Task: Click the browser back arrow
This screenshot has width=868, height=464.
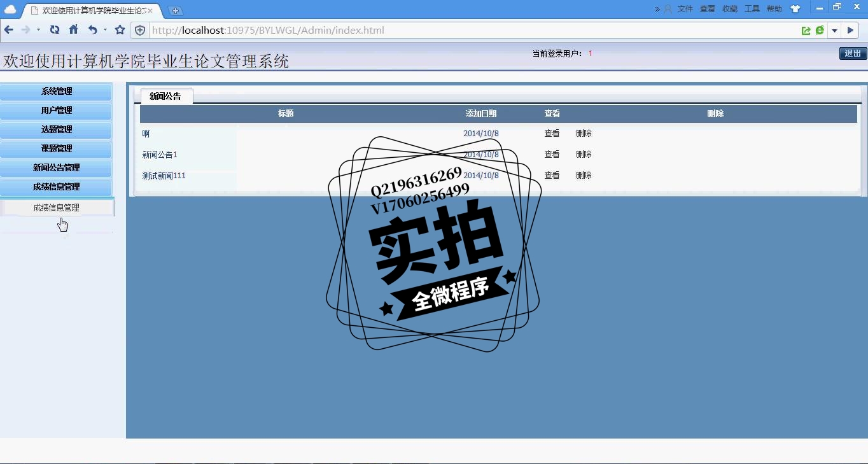Action: (8, 30)
